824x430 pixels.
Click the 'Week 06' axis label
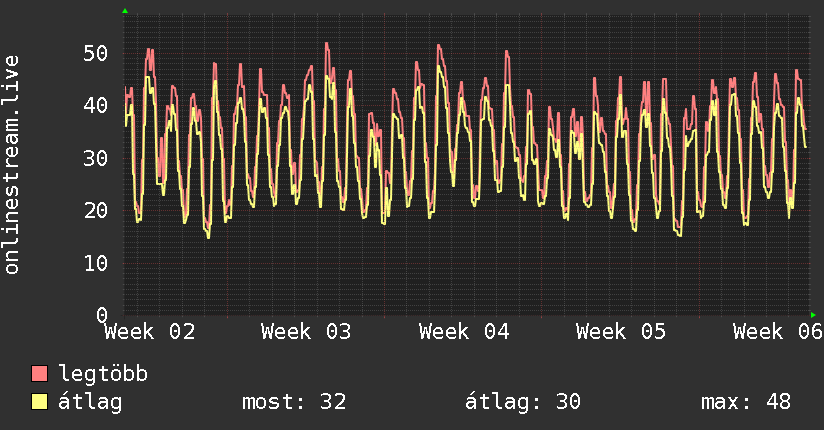pyautogui.click(x=778, y=332)
